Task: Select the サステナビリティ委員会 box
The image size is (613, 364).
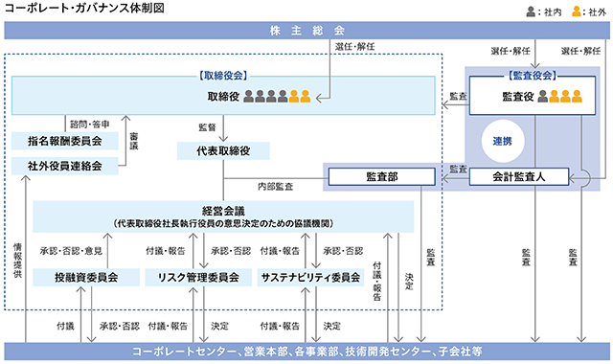Action: click(x=310, y=278)
